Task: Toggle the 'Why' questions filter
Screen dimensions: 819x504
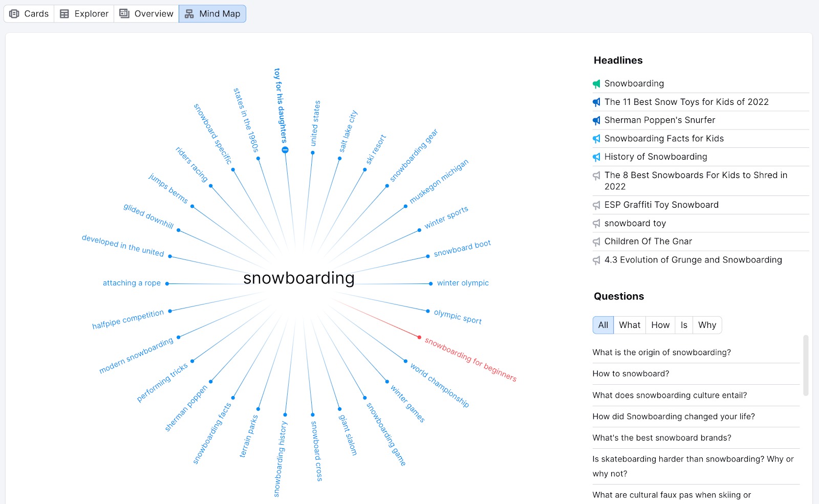Action: [707, 324]
